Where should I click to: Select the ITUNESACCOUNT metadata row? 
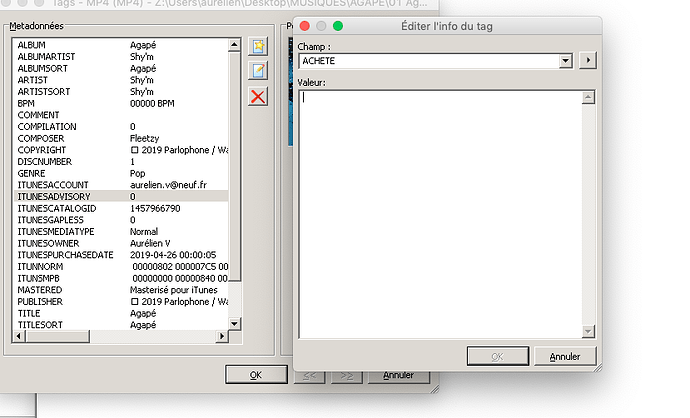[121, 185]
